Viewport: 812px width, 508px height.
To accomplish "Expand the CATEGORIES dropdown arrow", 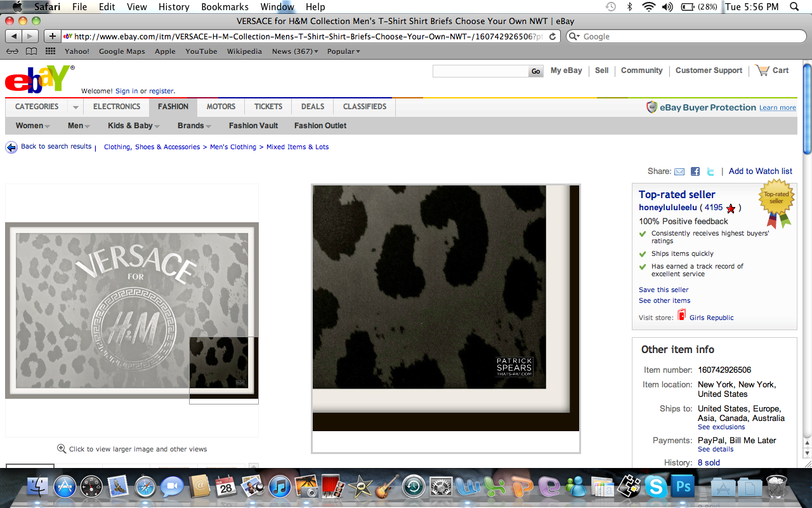I will [x=75, y=107].
